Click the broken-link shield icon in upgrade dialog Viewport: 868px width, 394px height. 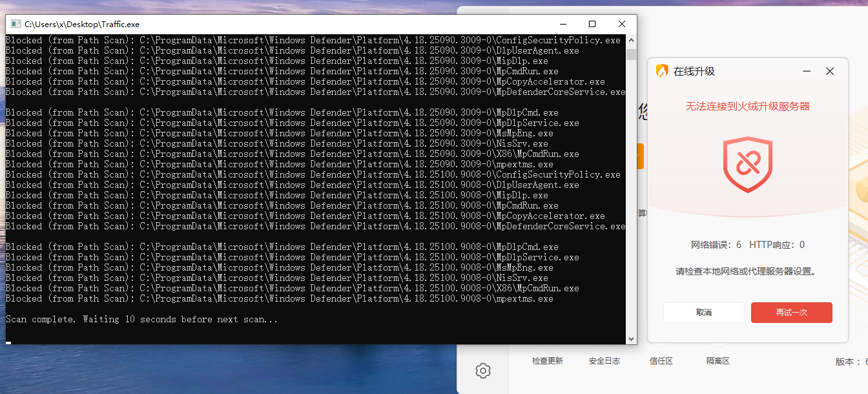point(747,165)
